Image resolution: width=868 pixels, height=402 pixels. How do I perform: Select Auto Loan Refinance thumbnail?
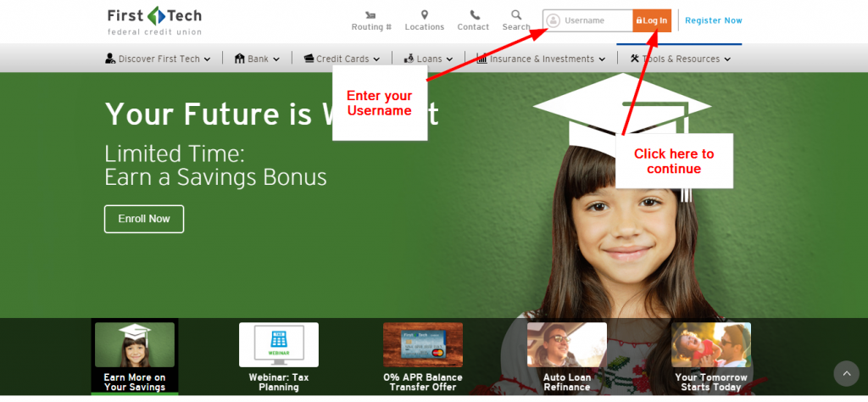(567, 345)
